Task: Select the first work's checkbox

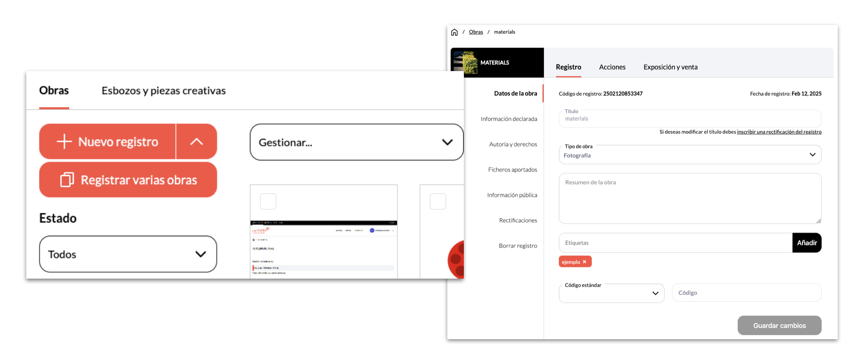Action: tap(268, 201)
